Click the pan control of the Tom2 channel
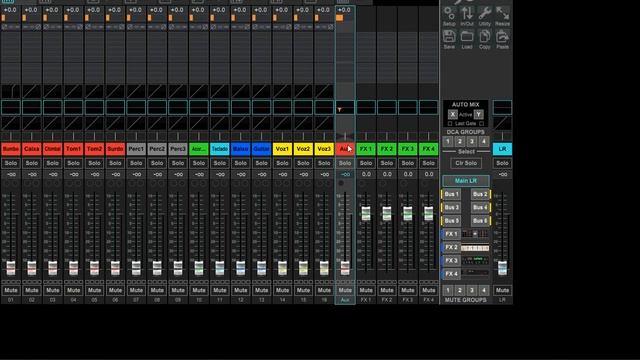The width and height of the screenshot is (640, 360). pos(94,136)
